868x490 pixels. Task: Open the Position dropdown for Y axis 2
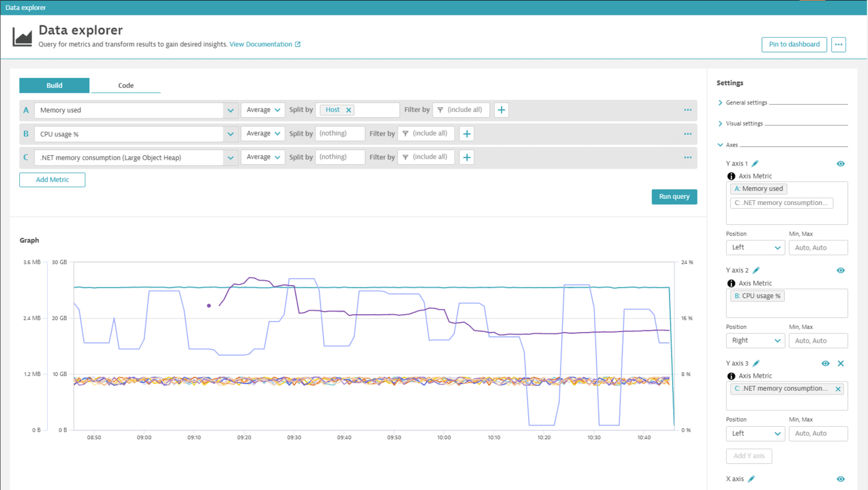(x=755, y=340)
